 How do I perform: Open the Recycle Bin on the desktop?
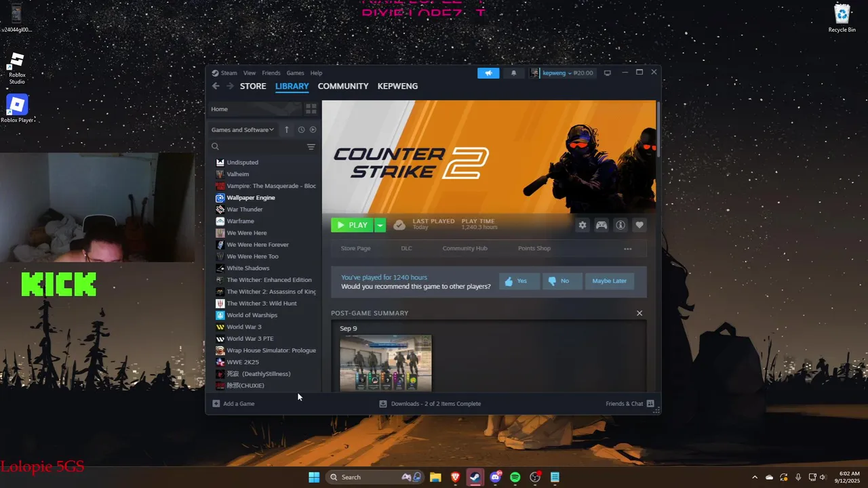click(842, 18)
